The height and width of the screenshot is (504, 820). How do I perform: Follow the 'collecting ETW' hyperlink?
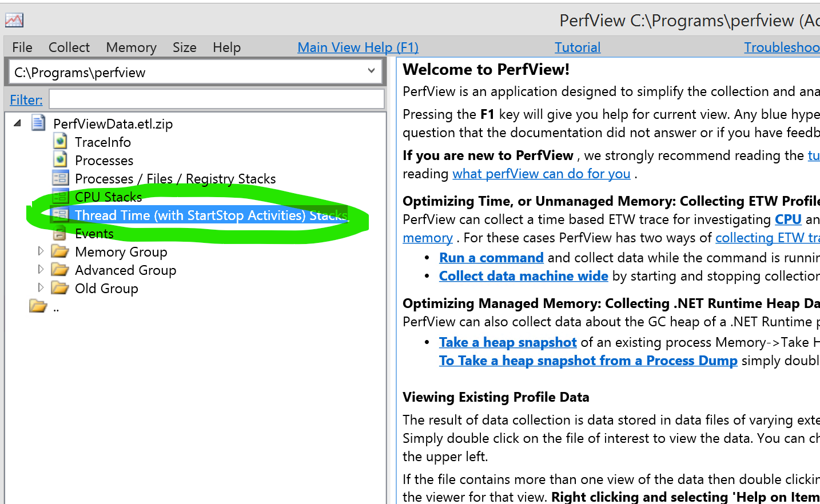[x=767, y=238]
